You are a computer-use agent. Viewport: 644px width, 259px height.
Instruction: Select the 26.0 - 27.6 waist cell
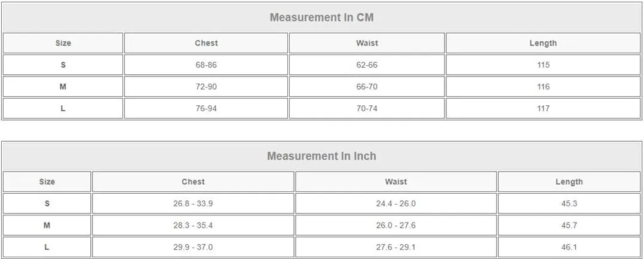[396, 226]
